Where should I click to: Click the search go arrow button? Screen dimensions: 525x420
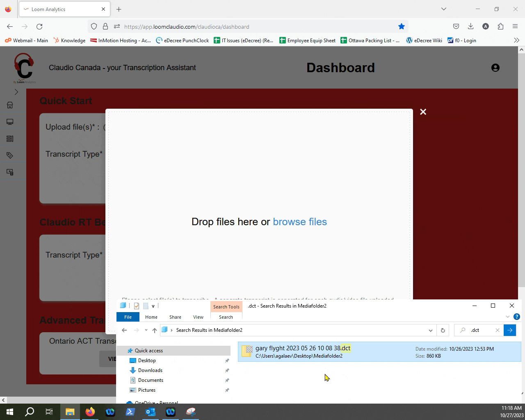tap(510, 330)
